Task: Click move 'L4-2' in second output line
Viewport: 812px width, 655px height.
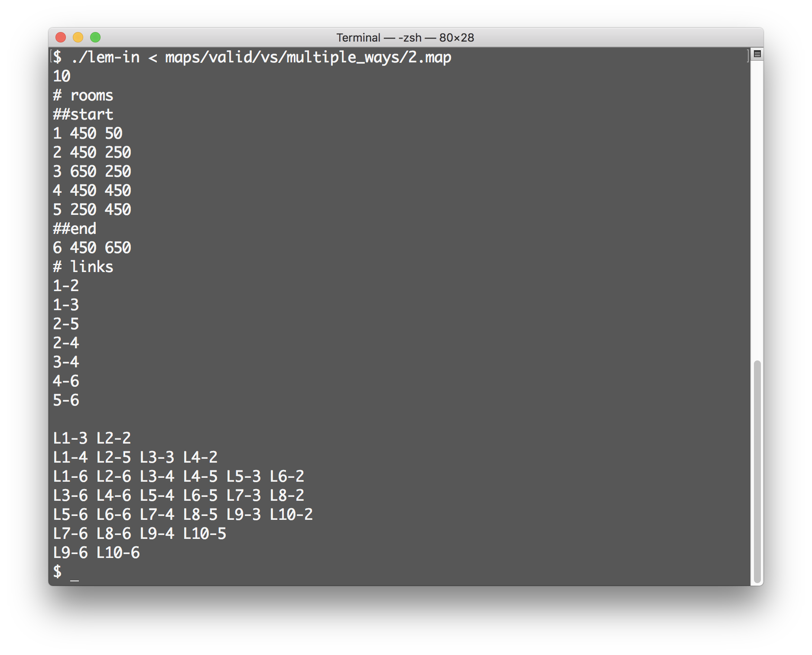Action: pos(200,457)
